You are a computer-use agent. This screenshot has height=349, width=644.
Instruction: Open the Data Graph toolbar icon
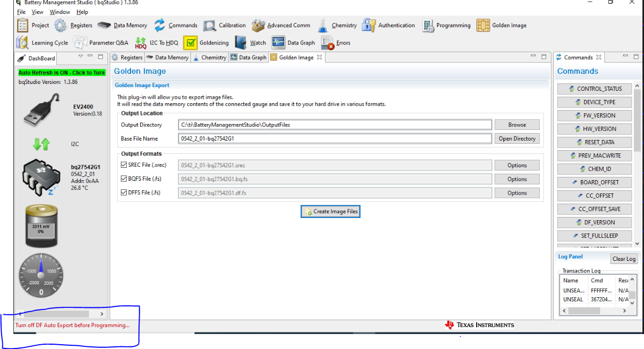(x=278, y=43)
